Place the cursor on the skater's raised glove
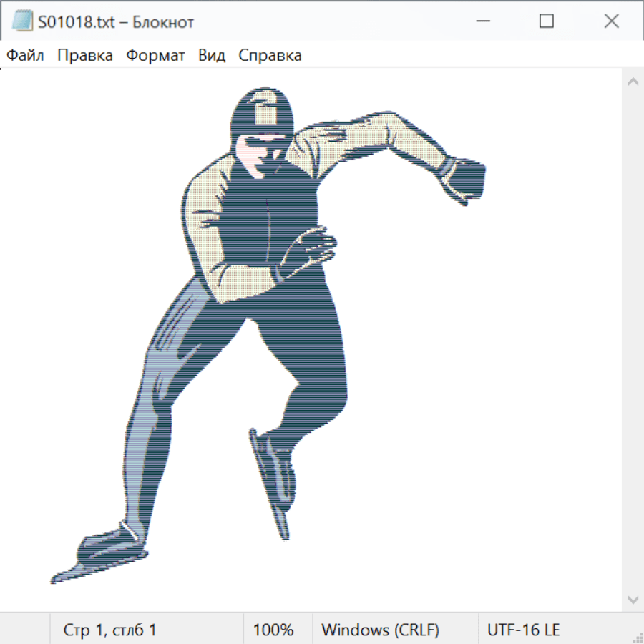This screenshot has width=644, height=644. point(466,179)
